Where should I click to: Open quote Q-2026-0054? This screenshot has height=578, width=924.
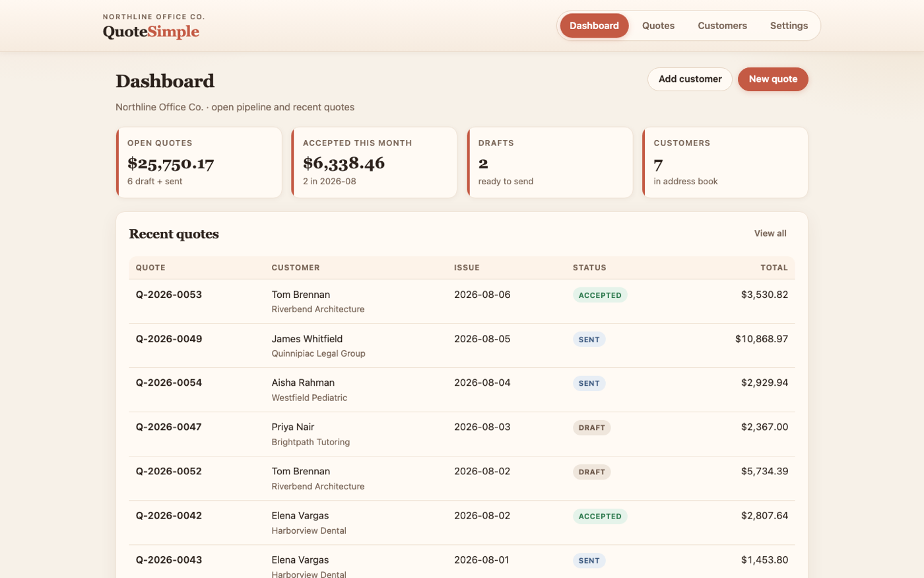point(169,382)
